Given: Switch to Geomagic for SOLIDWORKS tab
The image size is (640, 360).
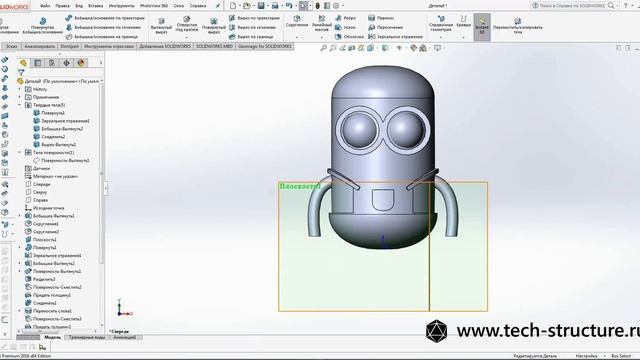Looking at the screenshot, I should coord(265,46).
